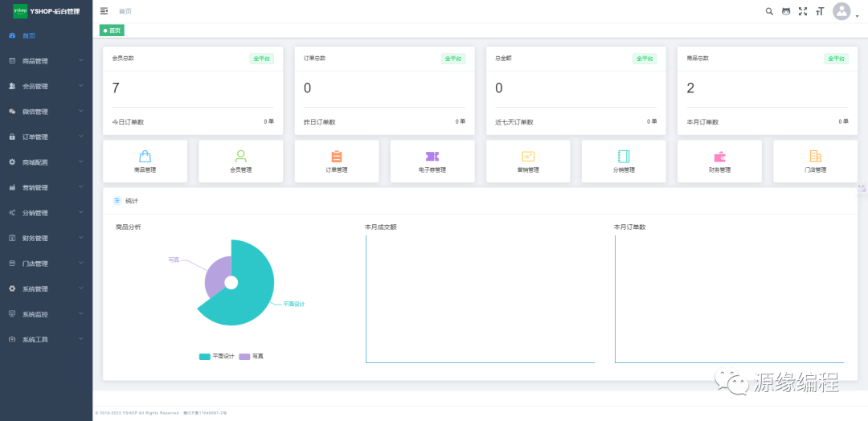Click 本月订单数 label on 商品总数 card
868x421 pixels.
pyautogui.click(x=702, y=122)
